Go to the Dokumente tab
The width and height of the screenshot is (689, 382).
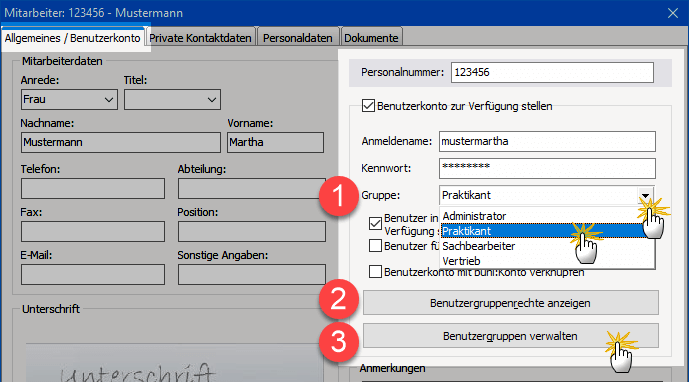[371, 38]
